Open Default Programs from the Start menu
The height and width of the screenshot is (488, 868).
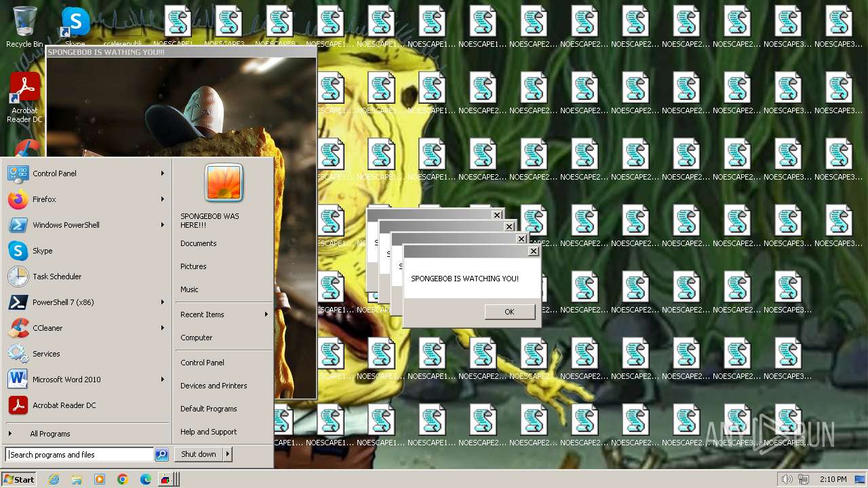coord(223,409)
